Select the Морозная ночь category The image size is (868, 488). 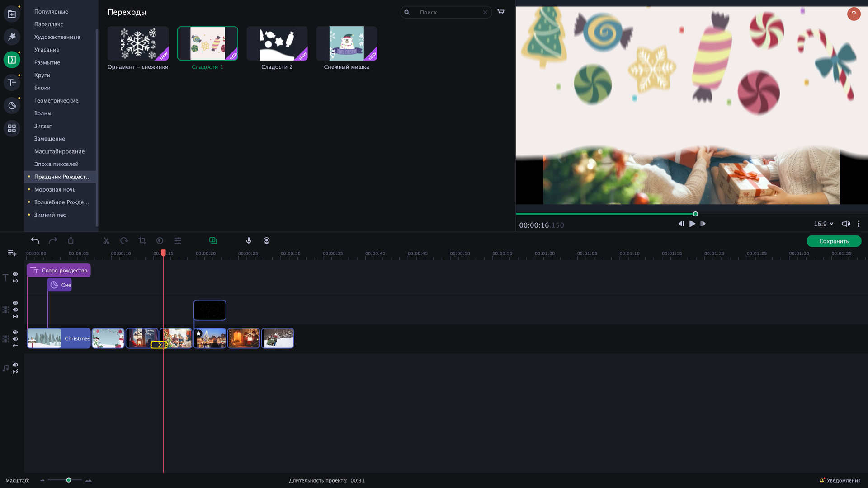click(55, 189)
